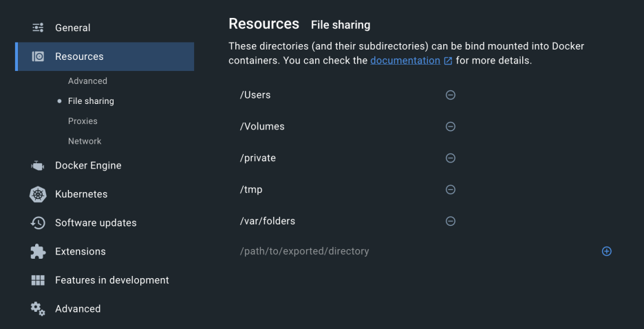Click the /tmp directory path
The height and width of the screenshot is (329, 644).
pos(251,190)
